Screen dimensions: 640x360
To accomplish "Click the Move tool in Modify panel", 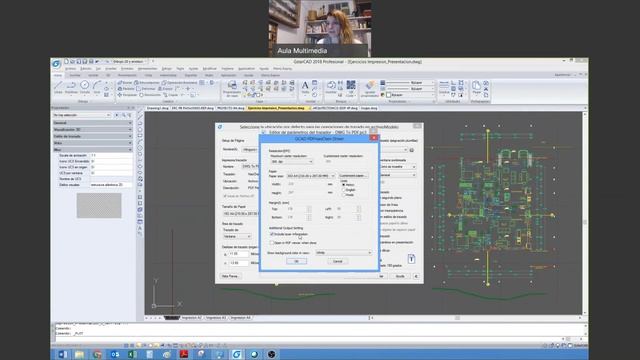I will click(x=127, y=95).
